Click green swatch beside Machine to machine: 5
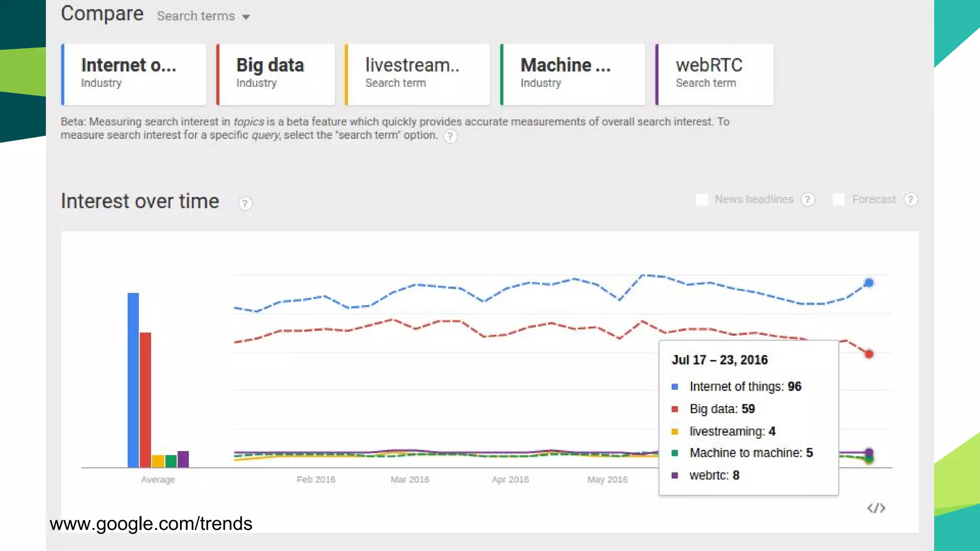Viewport: 980px width, 551px height. pos(675,453)
